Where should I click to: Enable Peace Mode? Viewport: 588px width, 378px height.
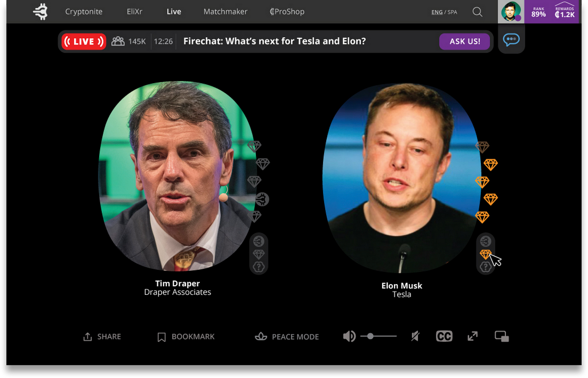(287, 337)
